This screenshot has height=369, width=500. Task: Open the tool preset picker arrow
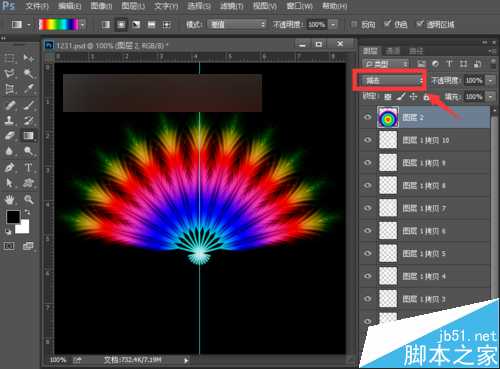point(29,25)
